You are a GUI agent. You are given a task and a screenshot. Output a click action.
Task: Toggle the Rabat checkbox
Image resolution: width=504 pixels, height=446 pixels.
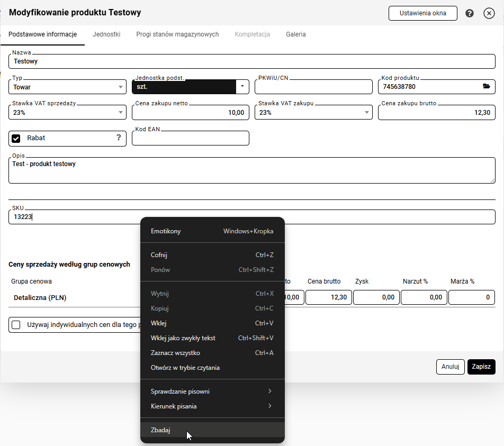(x=16, y=138)
